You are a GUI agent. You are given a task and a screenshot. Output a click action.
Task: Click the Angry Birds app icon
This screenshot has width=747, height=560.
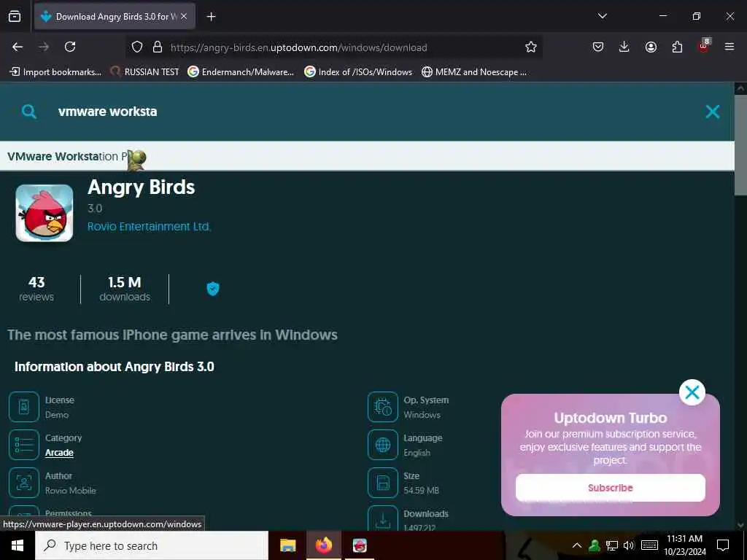(x=44, y=213)
